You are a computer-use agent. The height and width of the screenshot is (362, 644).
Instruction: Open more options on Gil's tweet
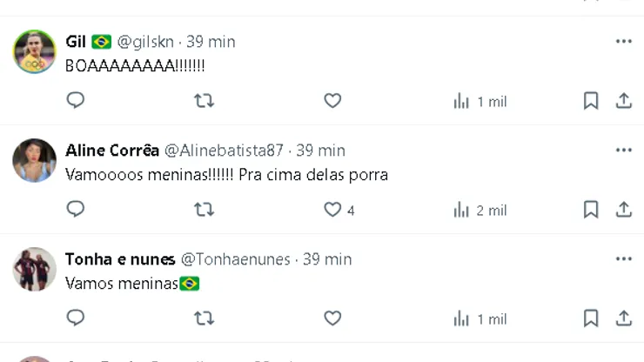pyautogui.click(x=624, y=42)
